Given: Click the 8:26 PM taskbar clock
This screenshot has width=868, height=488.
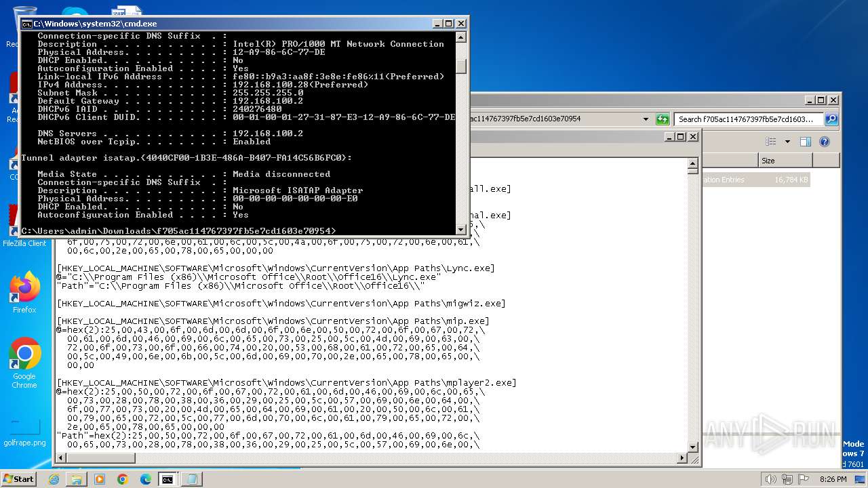Looking at the screenshot, I should tap(833, 479).
